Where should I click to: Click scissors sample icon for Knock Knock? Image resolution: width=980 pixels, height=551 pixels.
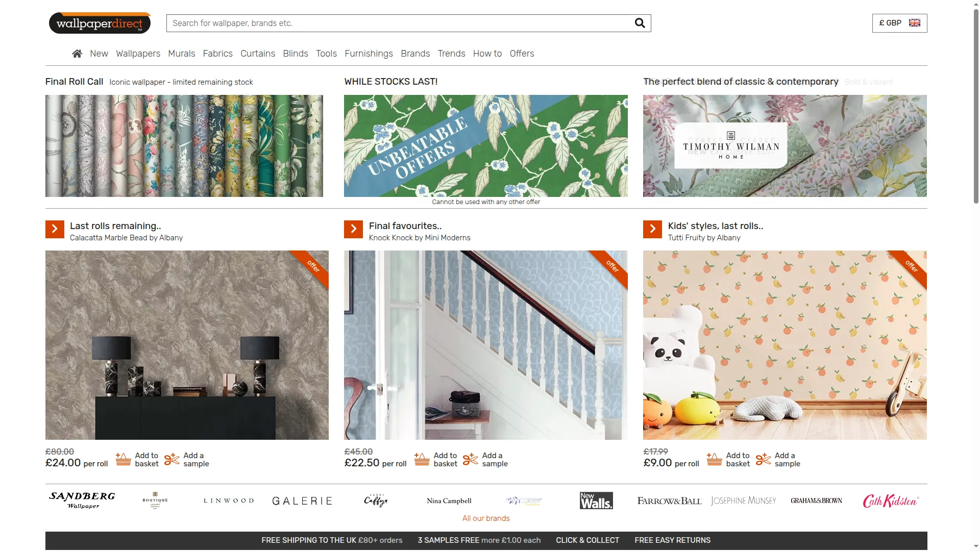(470, 459)
